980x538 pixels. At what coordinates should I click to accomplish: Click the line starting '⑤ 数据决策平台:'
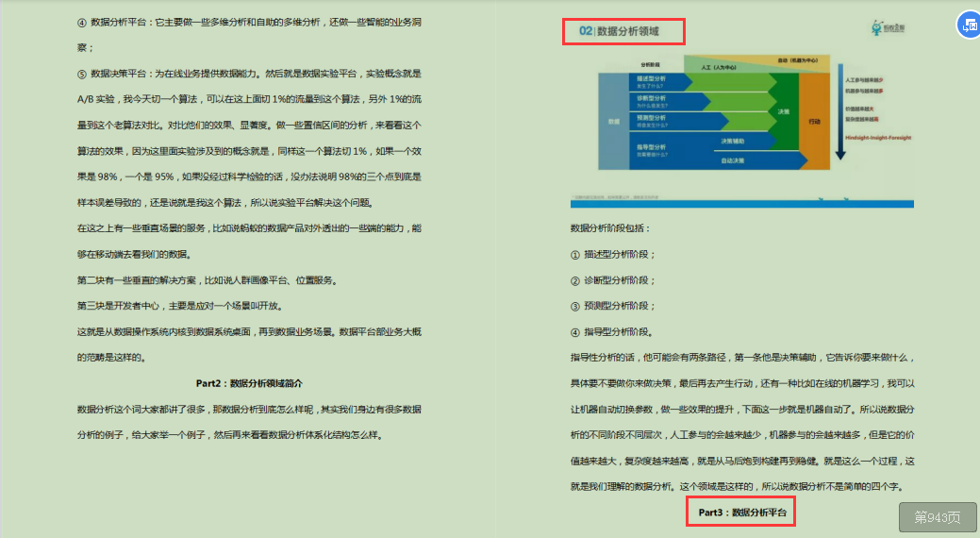[x=249, y=74]
